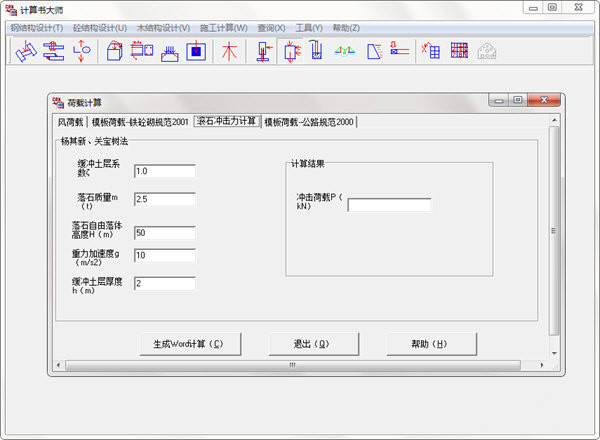The height and width of the screenshot is (440, 600).
Task: Switch to the 风荷载 tab
Action: (70, 122)
